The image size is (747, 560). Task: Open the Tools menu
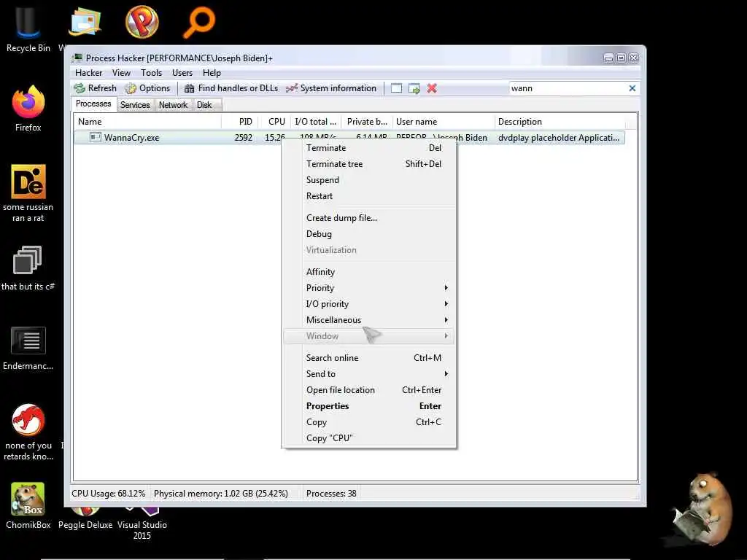pyautogui.click(x=151, y=73)
